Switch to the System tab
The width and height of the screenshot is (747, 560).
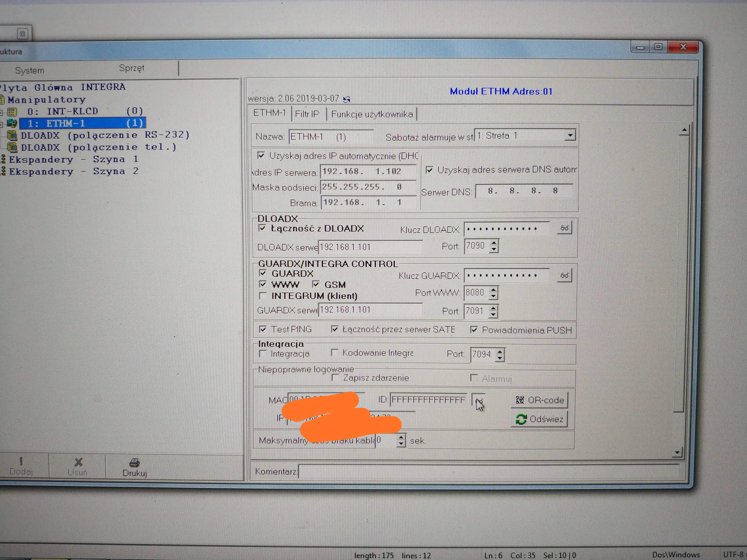(30, 71)
